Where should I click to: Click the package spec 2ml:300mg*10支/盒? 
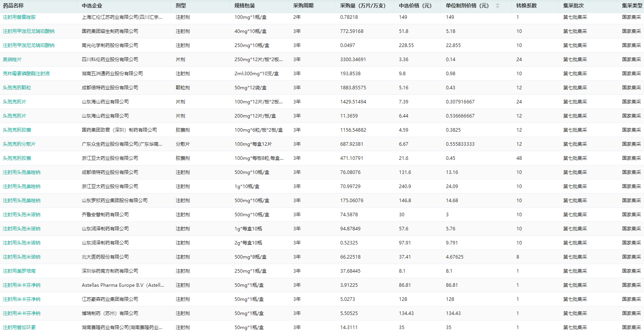[257, 74]
